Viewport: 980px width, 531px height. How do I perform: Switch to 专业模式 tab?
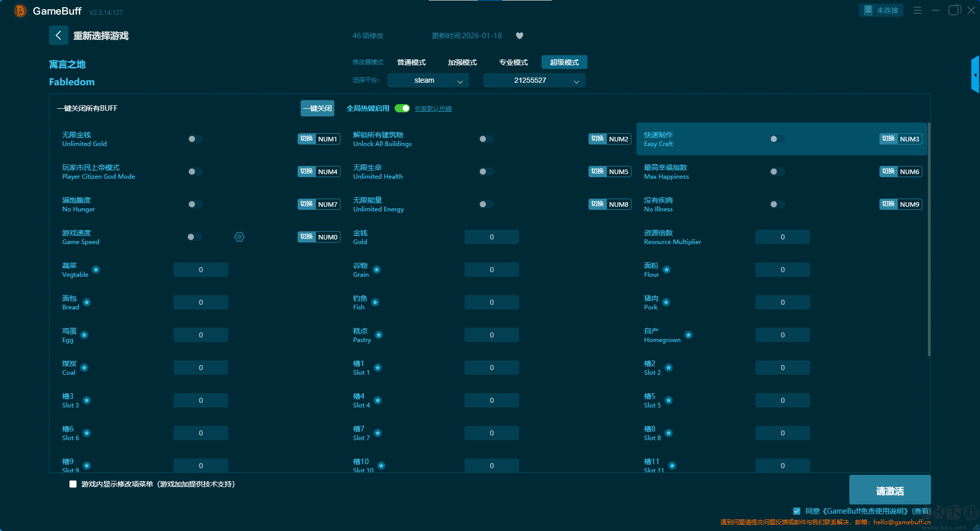(513, 62)
